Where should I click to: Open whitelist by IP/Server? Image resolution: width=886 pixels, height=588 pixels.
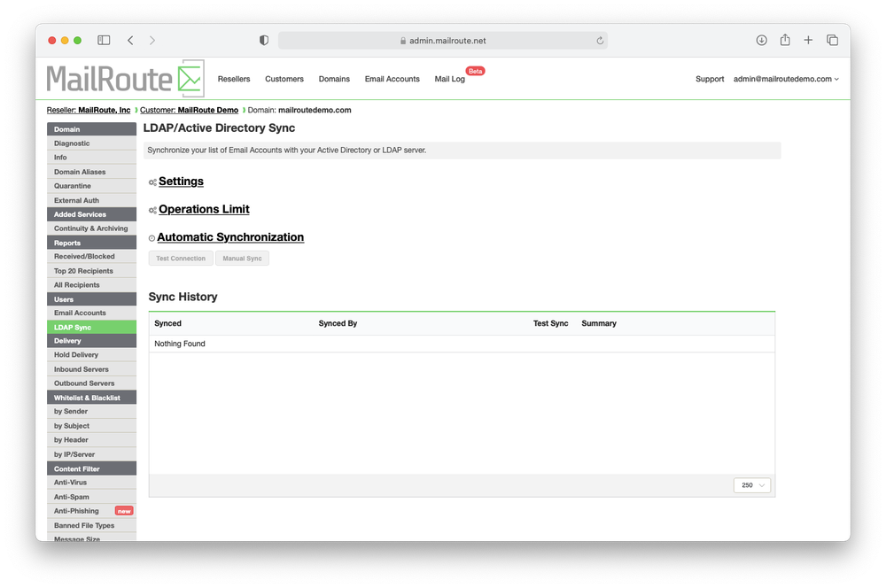(x=91, y=454)
